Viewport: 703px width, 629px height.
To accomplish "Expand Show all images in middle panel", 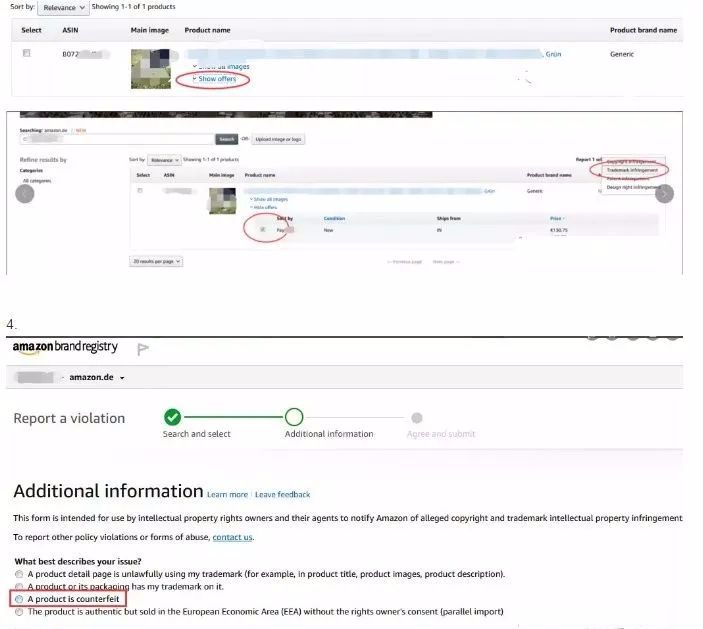I will [269, 199].
